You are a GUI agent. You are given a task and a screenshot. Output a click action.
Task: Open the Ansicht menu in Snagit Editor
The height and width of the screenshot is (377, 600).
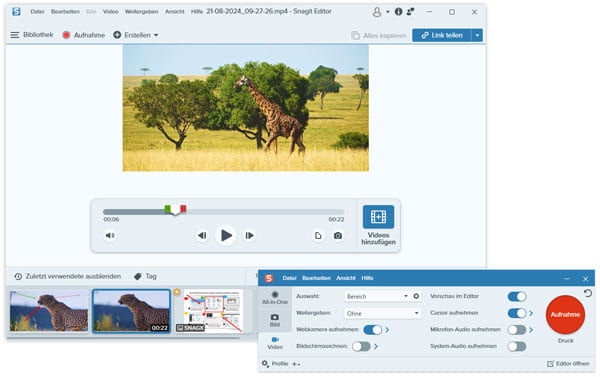tap(174, 11)
